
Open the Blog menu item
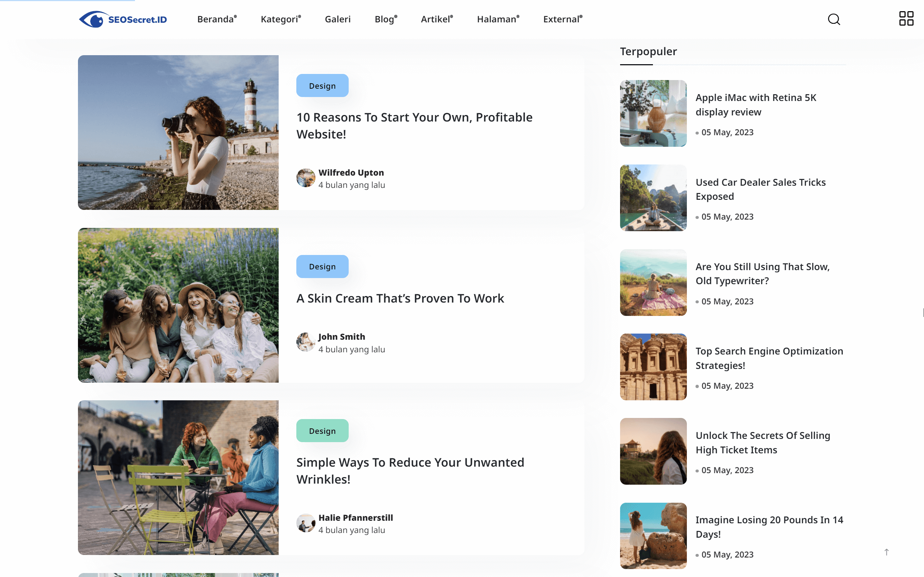coord(385,19)
